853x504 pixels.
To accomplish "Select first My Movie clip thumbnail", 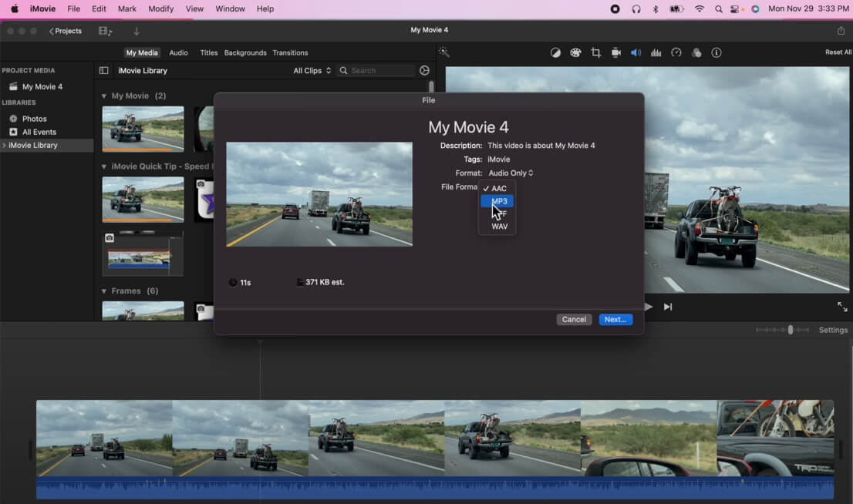I will (143, 129).
